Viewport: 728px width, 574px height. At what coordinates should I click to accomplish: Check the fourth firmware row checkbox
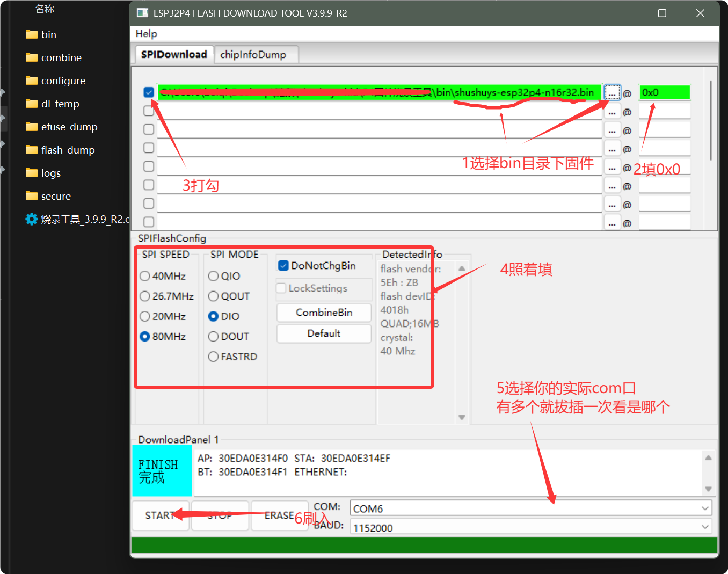[x=149, y=148]
